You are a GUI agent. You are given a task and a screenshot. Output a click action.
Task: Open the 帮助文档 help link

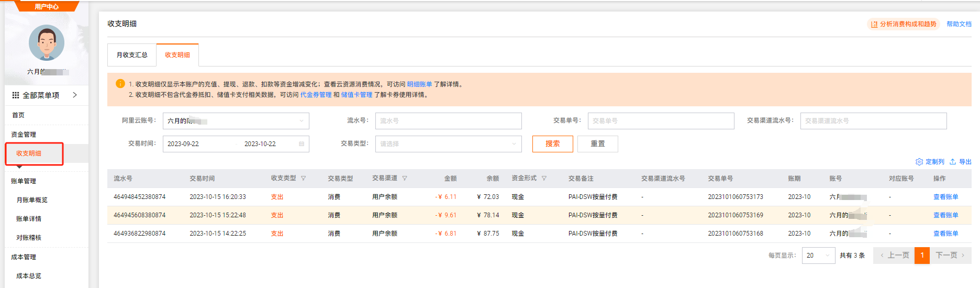coord(959,24)
